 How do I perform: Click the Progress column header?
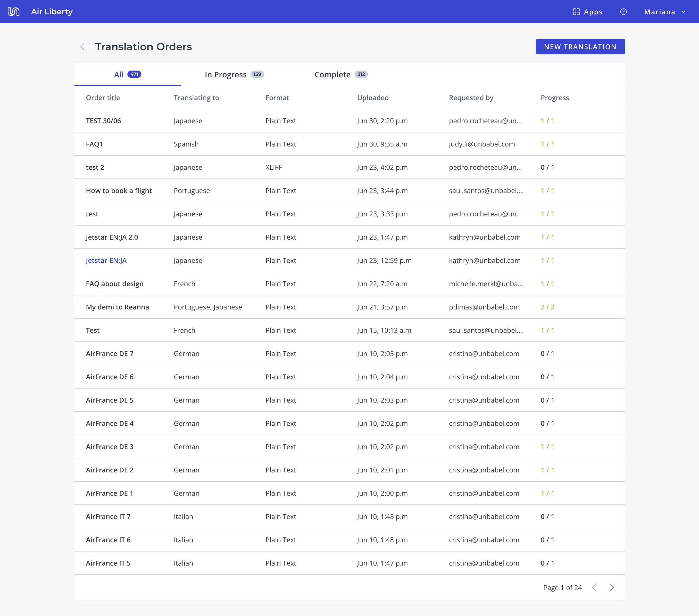pyautogui.click(x=555, y=97)
